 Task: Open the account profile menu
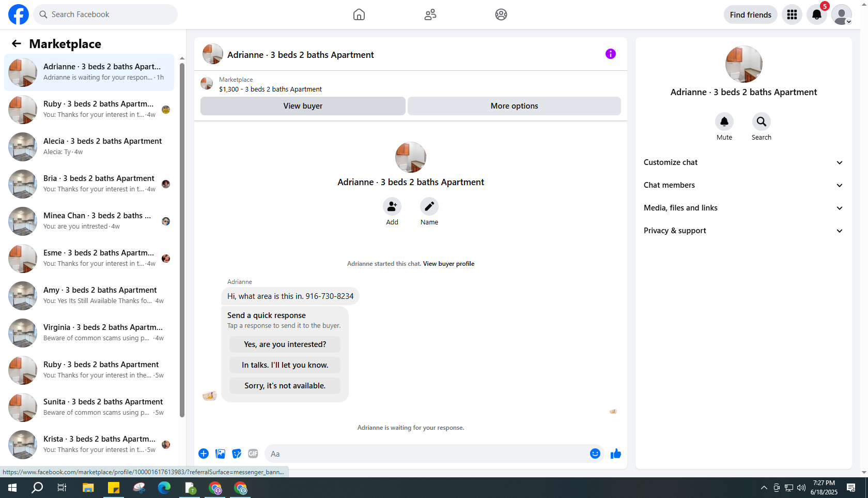pos(842,14)
